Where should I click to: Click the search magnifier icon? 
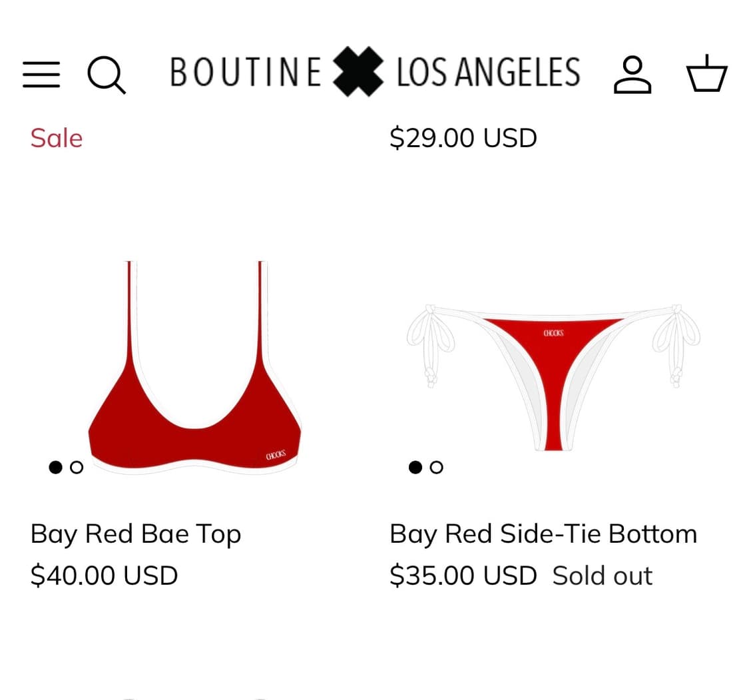(107, 74)
